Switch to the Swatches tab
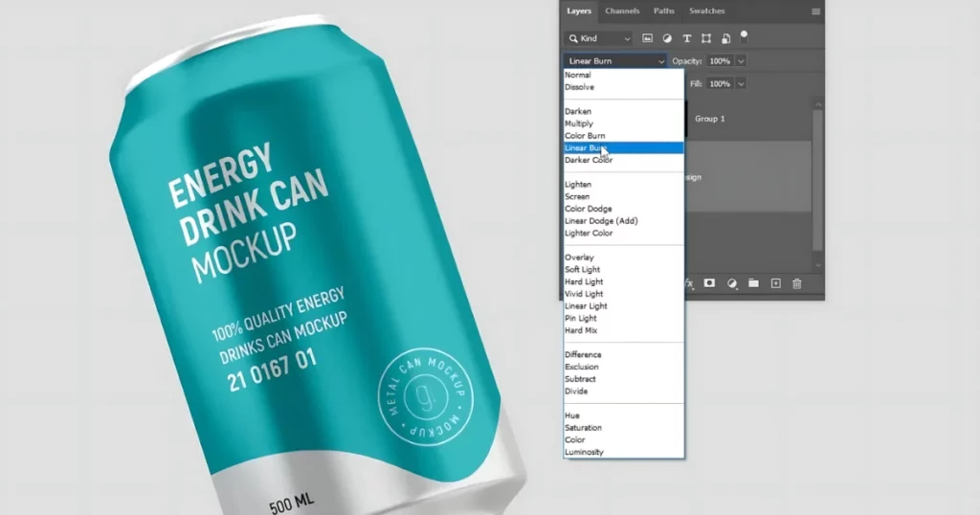This screenshot has width=980, height=515. [x=707, y=11]
